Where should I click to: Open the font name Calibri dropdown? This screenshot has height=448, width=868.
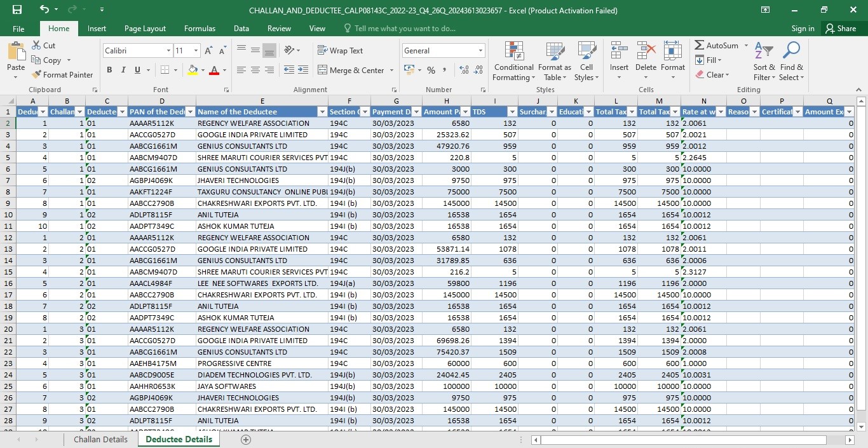point(168,51)
